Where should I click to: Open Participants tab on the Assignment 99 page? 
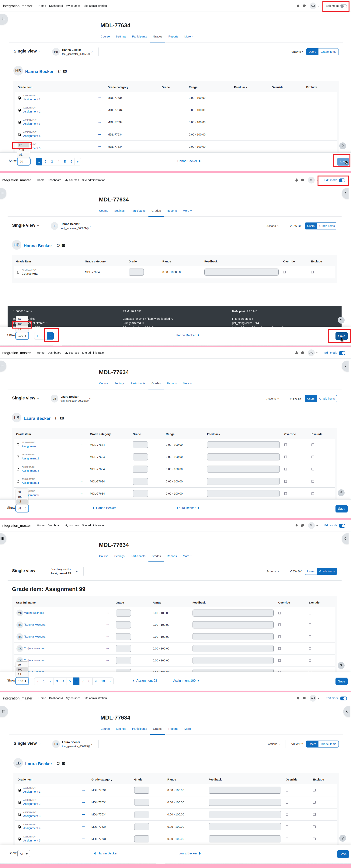(x=138, y=556)
